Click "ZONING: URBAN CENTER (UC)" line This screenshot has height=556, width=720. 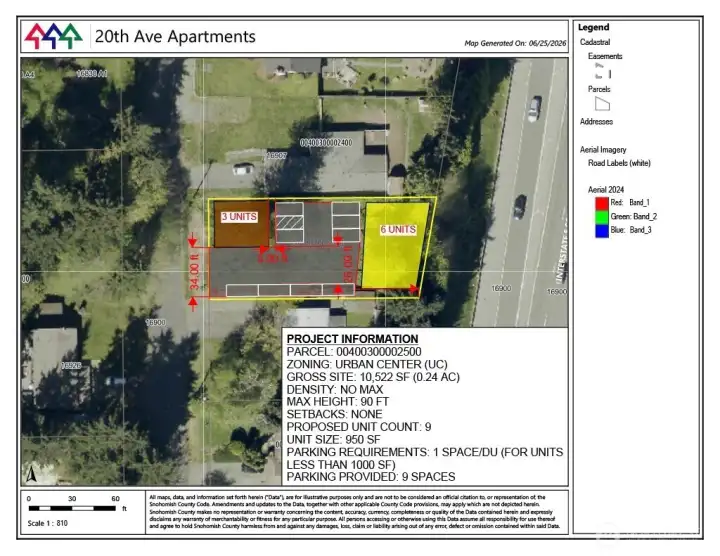(x=367, y=365)
